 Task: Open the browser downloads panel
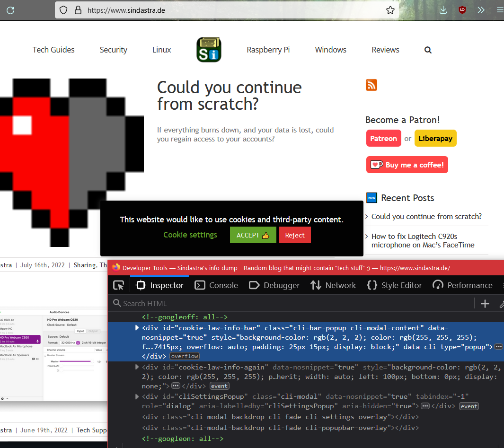pyautogui.click(x=443, y=9)
